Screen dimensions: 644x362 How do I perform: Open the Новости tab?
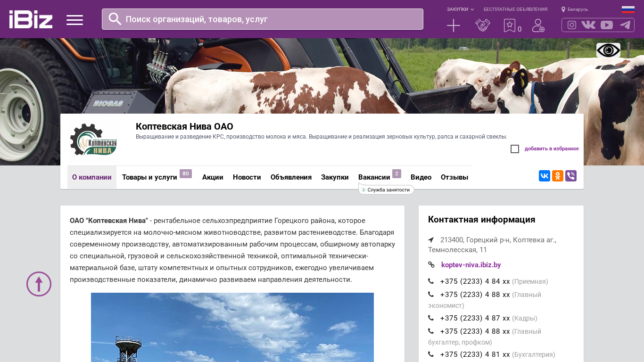click(247, 177)
